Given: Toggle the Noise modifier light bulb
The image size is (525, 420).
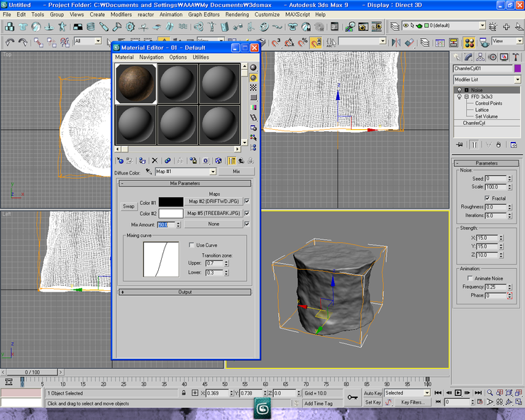Looking at the screenshot, I should pos(460,90).
